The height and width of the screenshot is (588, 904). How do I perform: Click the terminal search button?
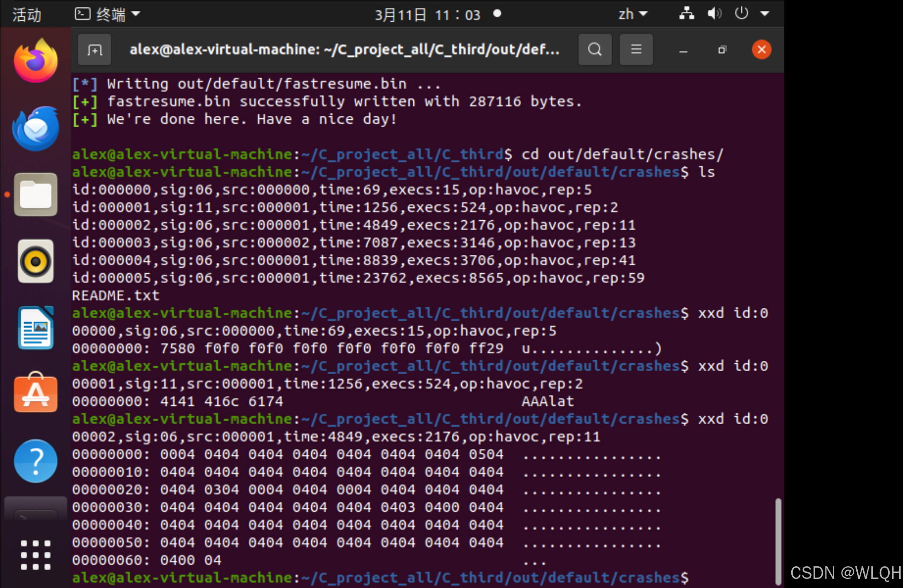(x=595, y=50)
